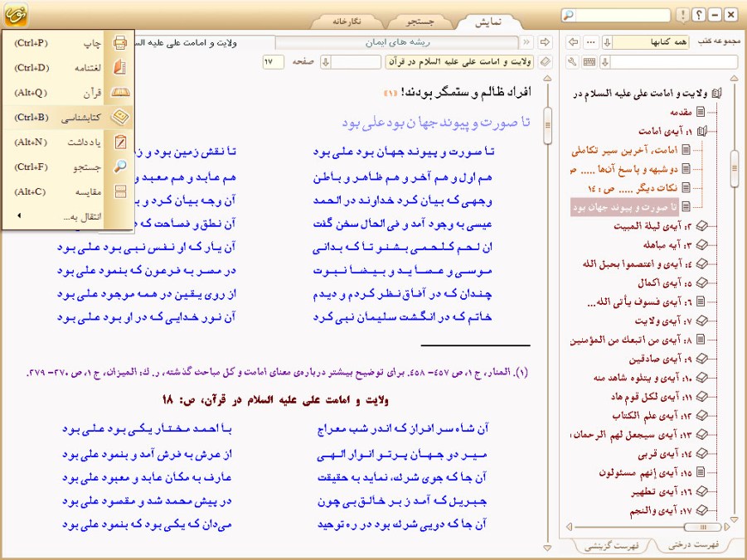Image resolution: width=747 pixels, height=560 pixels.
Task: Select highlighted item تا صورت و پیوند جهان بود
Action: tap(625, 207)
